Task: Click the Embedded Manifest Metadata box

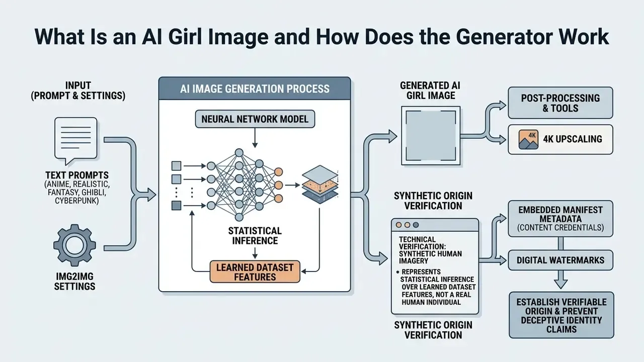Action: (x=560, y=219)
